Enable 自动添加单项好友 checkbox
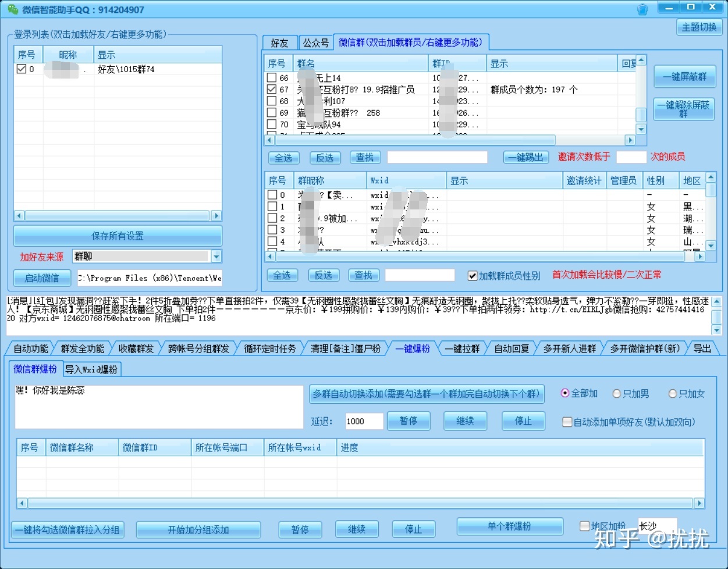 tap(567, 422)
